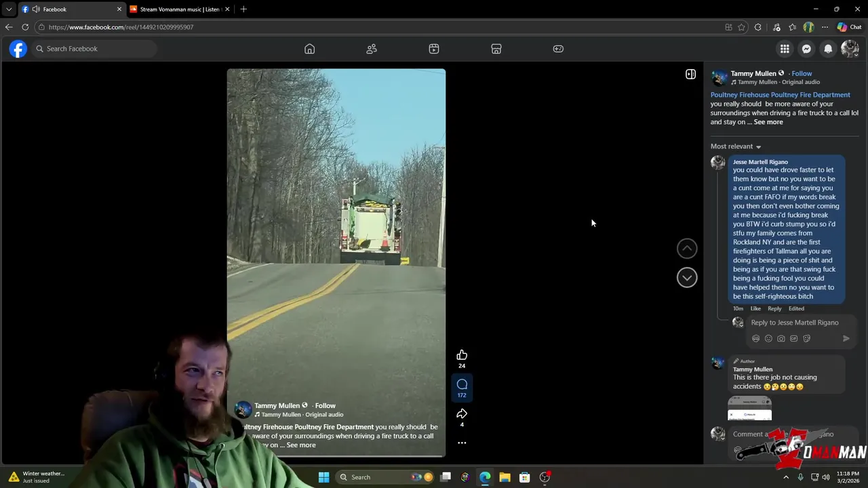The height and width of the screenshot is (488, 868).
Task: Like Jesse Martell Rigano's comment
Action: (x=755, y=308)
